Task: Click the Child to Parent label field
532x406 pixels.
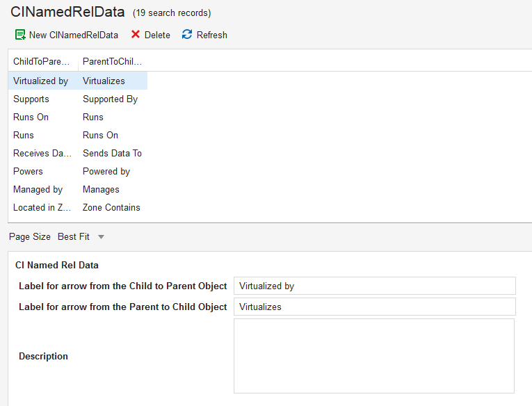Action: [374, 286]
